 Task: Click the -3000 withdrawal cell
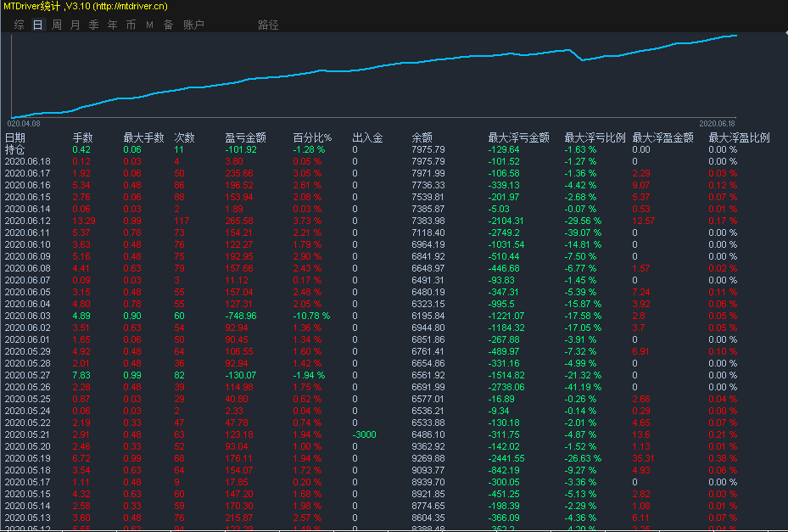(365, 434)
